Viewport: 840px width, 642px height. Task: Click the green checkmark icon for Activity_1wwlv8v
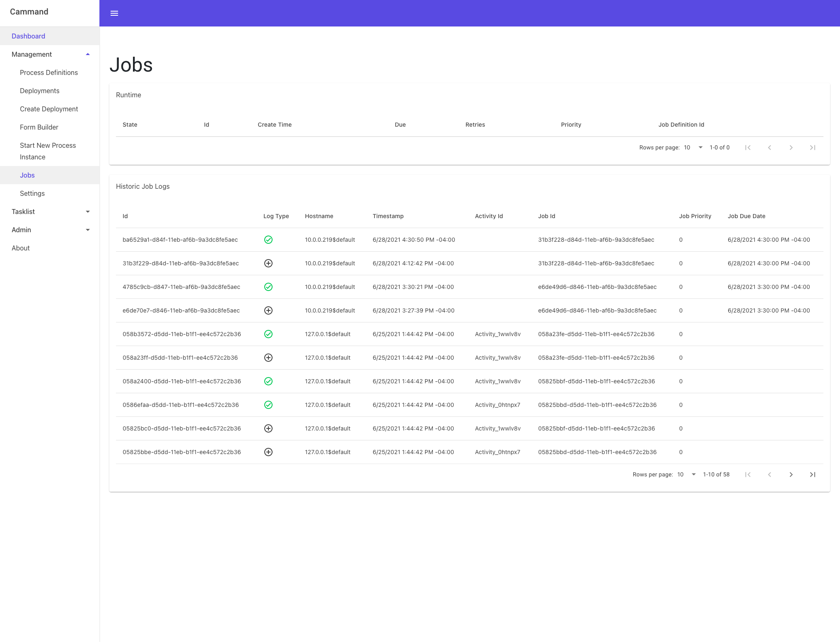click(x=268, y=334)
